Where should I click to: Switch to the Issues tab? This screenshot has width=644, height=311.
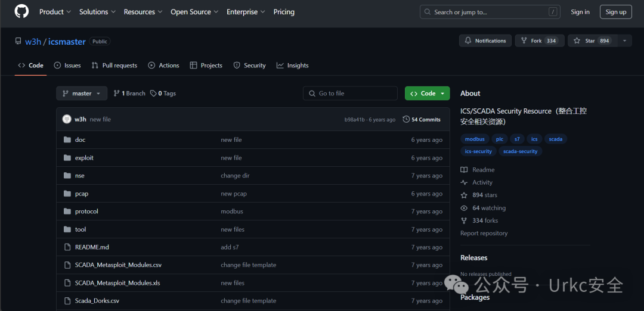coord(67,65)
